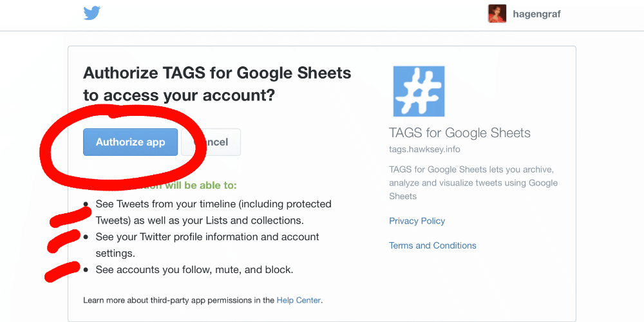Click the TAGS hashtag app logo

click(x=419, y=91)
